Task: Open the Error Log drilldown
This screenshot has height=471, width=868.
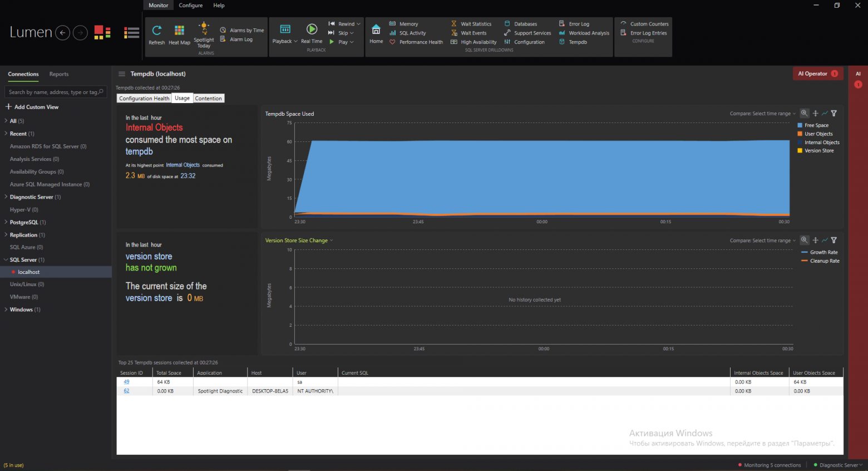Action: click(574, 24)
